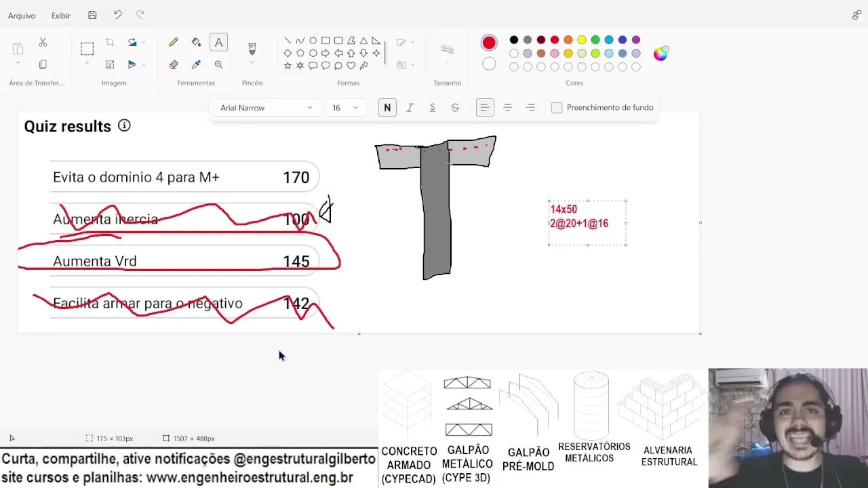This screenshot has height=488, width=868.
Task: Toggle italic text formatting
Action: point(410,108)
